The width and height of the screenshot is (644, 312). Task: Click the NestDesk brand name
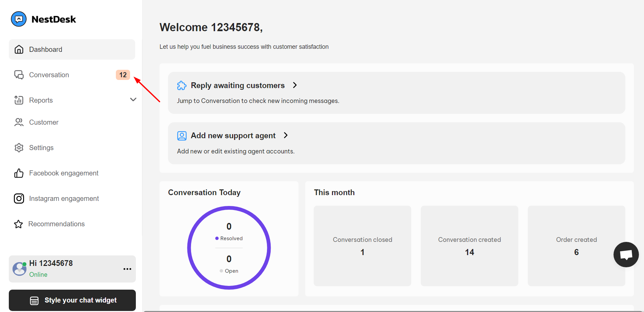[x=54, y=19]
